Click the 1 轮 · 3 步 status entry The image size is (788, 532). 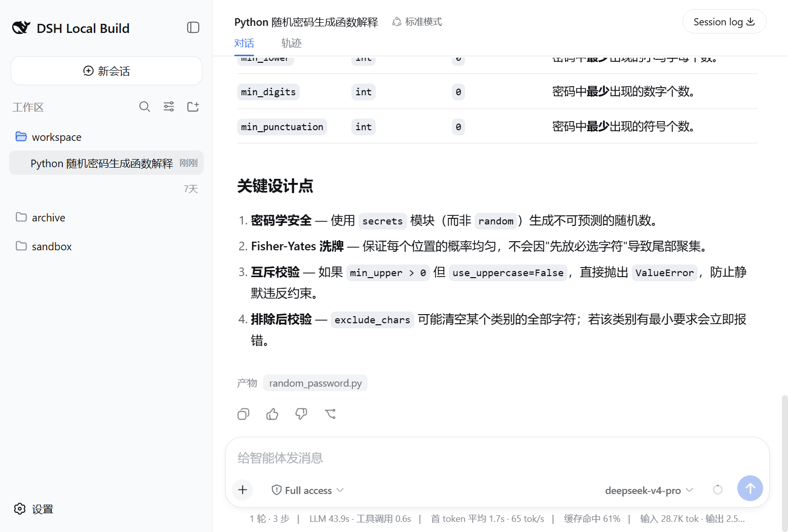[269, 518]
